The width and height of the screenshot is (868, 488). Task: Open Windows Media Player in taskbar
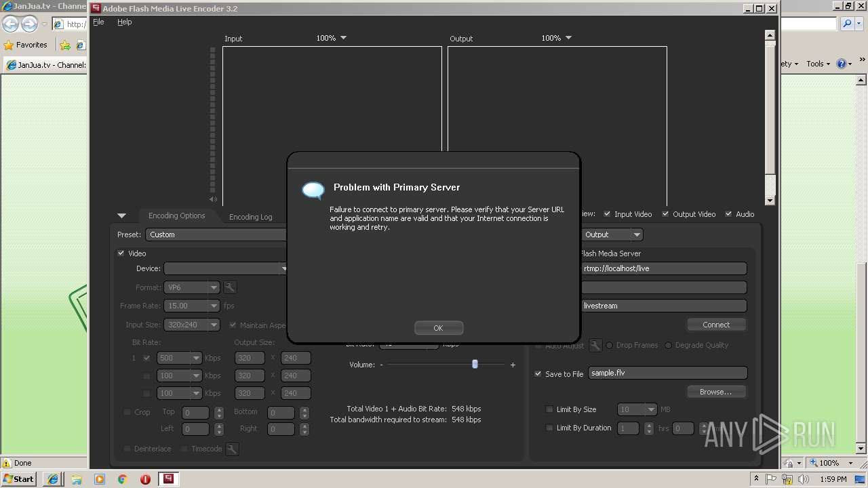[100, 479]
